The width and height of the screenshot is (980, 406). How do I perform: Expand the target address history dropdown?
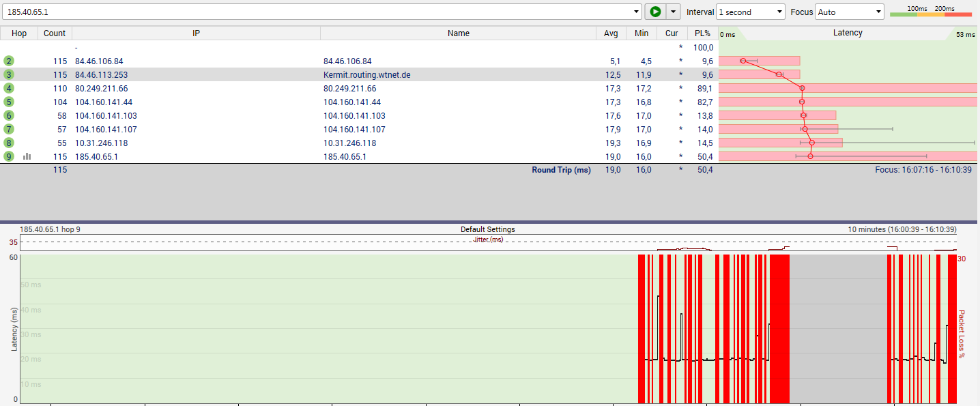(637, 12)
